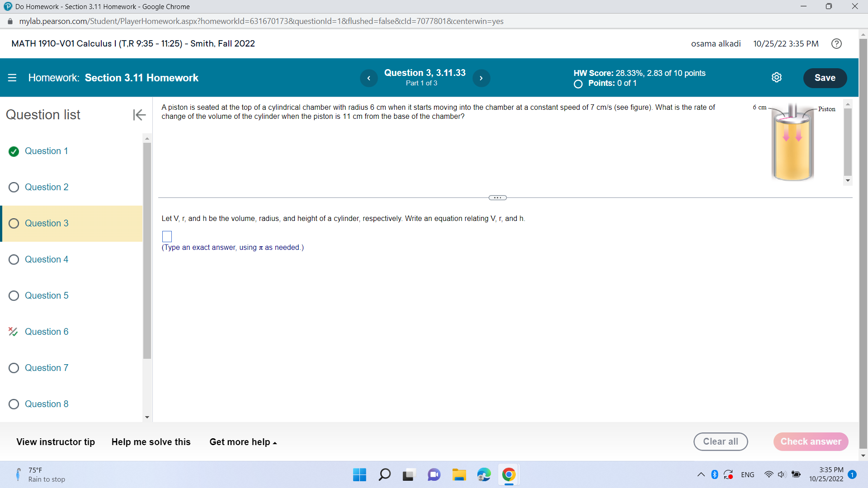Image resolution: width=868 pixels, height=488 pixels.
Task: Click the help question mark icon
Action: click(x=836, y=43)
